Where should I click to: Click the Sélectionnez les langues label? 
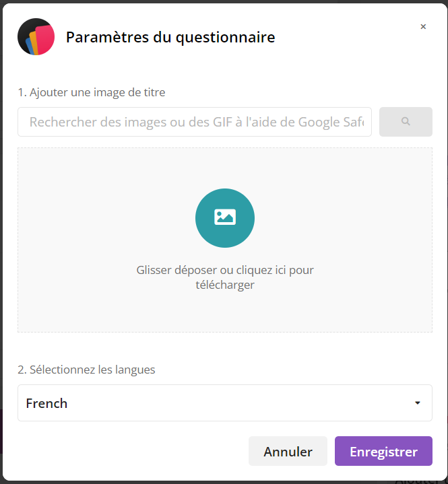(x=86, y=370)
